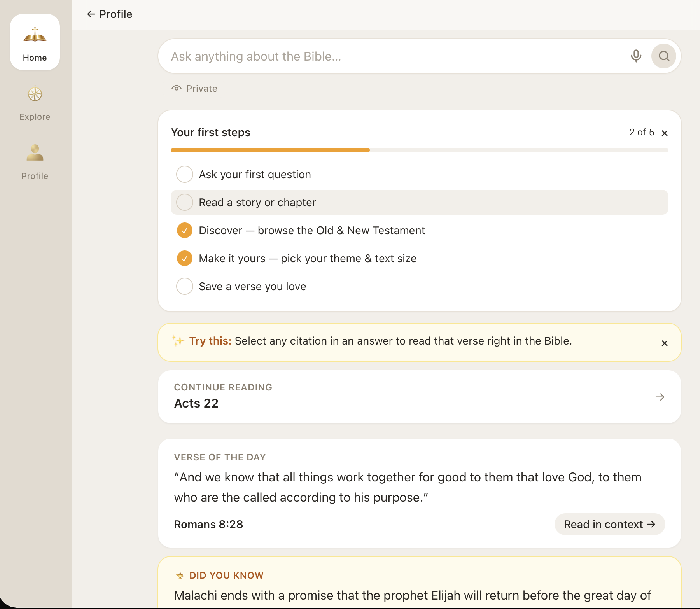This screenshot has width=700, height=609.
Task: Click the Your first steps heading
Action: (x=211, y=132)
